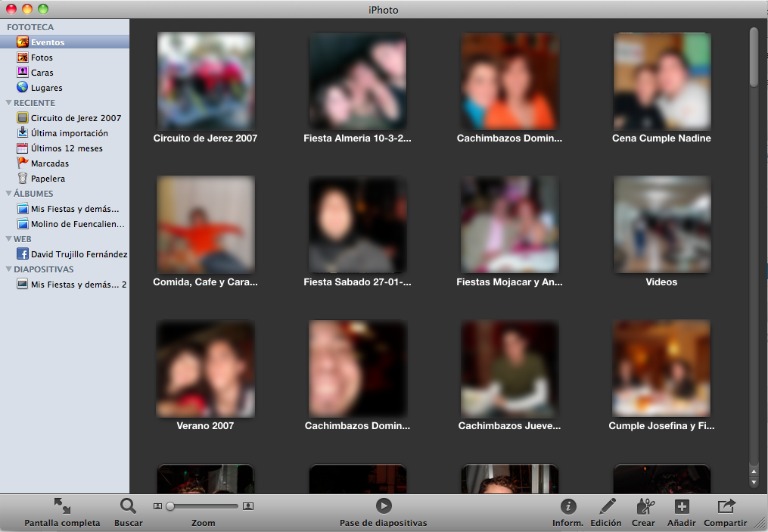This screenshot has width=768, height=532.
Task: Click the Cachimbazos Jueve... event title
Action: [509, 426]
